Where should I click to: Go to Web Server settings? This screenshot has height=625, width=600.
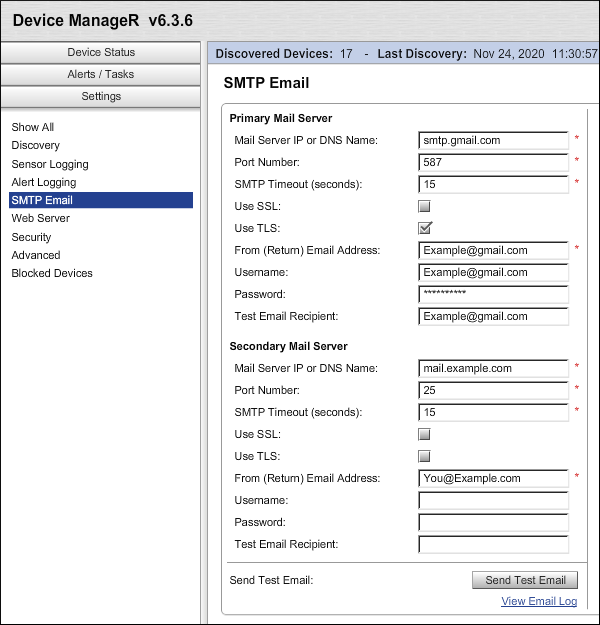pos(40,218)
